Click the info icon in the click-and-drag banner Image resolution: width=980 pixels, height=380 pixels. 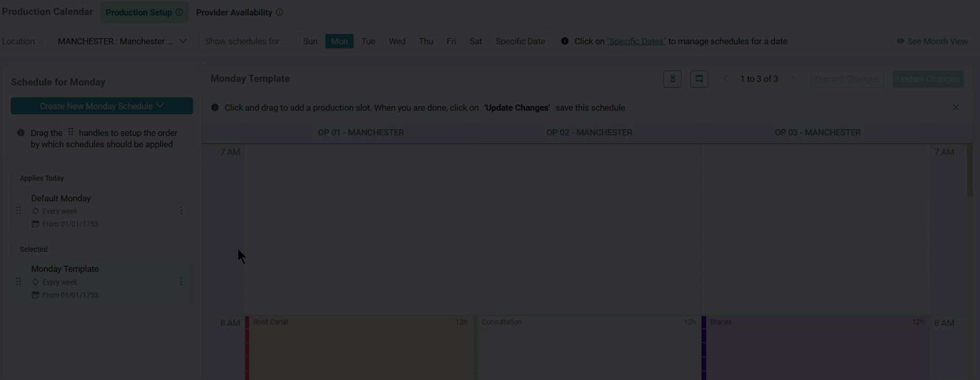pos(215,108)
